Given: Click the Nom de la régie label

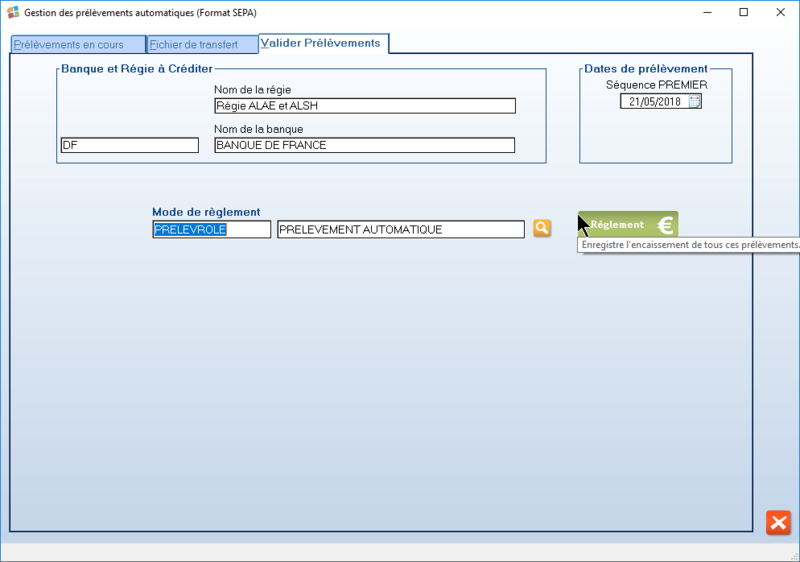Looking at the screenshot, I should click(253, 90).
